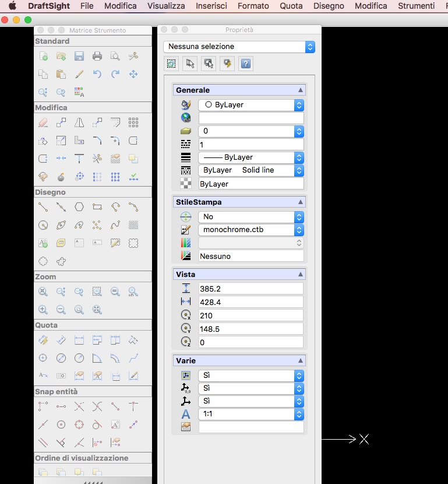Click Zoom In plus magnifier
This screenshot has height=484, width=448.
click(43, 309)
